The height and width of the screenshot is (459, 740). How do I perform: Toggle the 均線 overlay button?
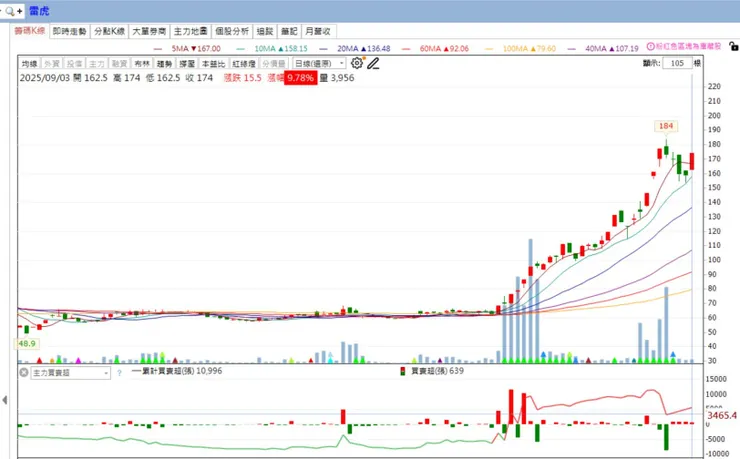coord(29,63)
